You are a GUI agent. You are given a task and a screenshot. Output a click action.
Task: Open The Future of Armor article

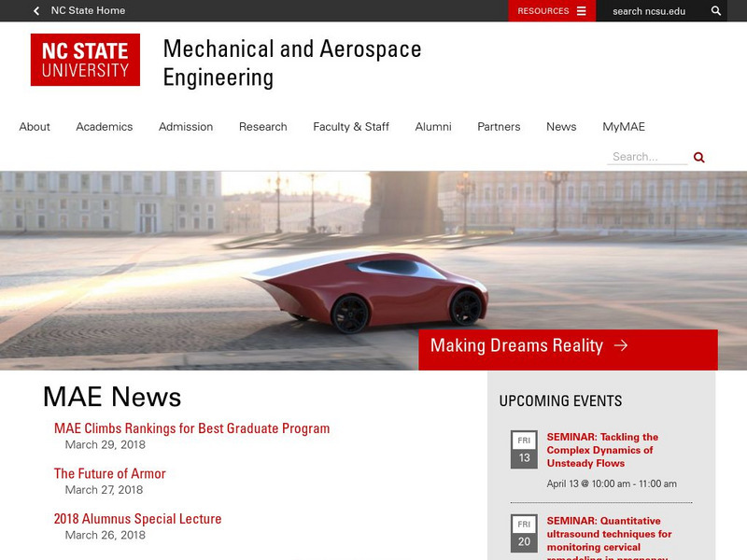pos(109,473)
